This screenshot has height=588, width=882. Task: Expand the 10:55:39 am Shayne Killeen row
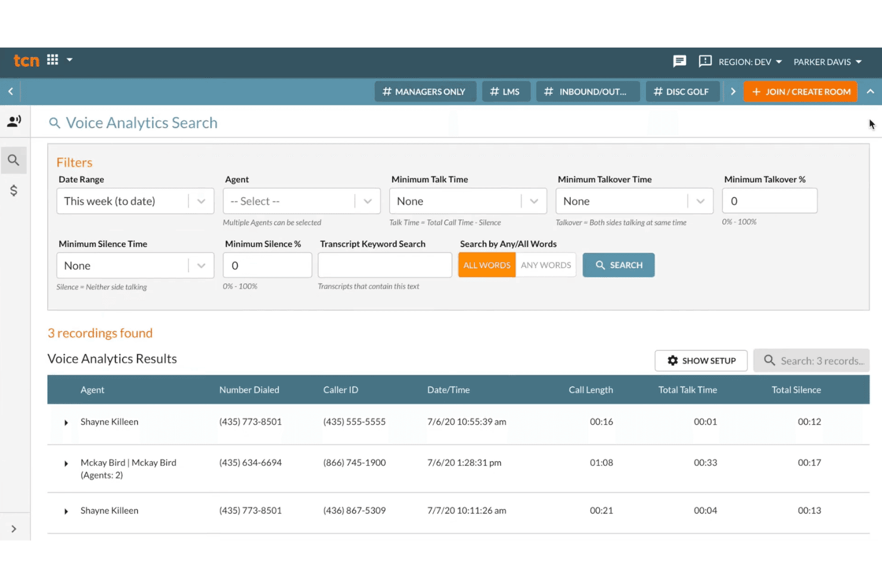coord(66,422)
